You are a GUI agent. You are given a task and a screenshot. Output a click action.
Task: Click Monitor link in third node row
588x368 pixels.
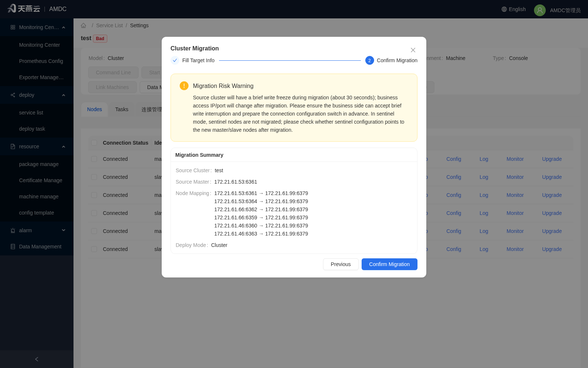pyautogui.click(x=515, y=195)
